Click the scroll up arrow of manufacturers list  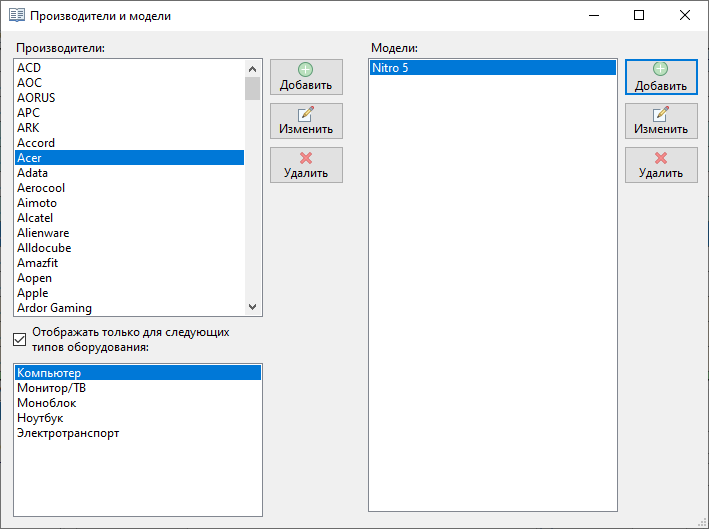pyautogui.click(x=252, y=69)
